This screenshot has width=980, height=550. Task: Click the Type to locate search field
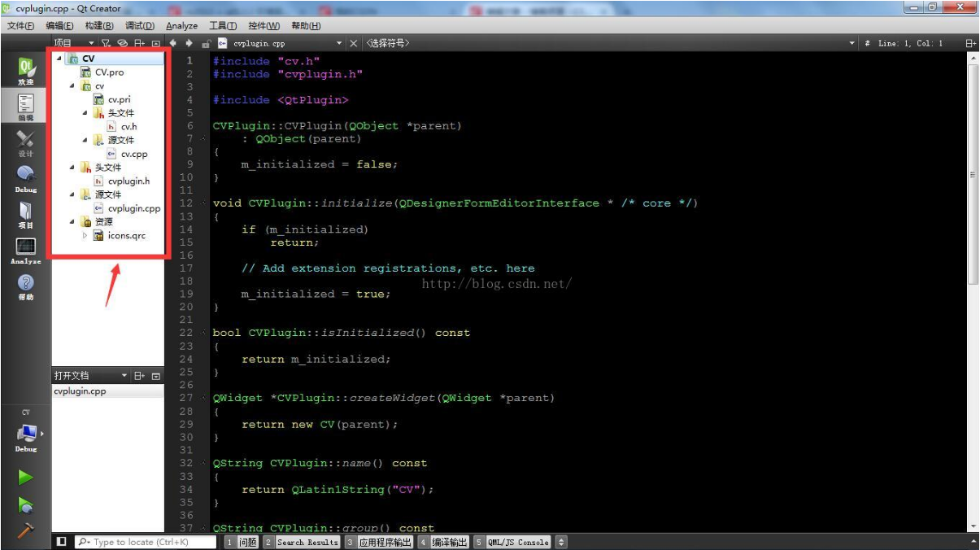pyautogui.click(x=146, y=542)
